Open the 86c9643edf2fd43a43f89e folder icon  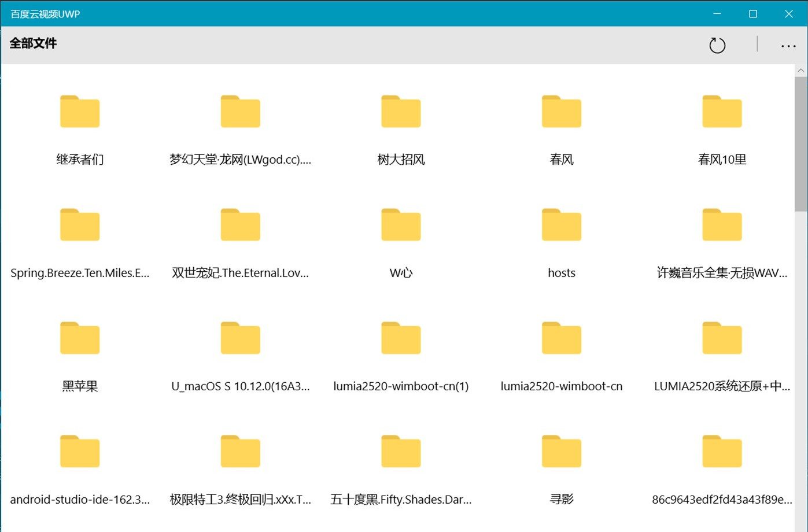click(x=722, y=452)
